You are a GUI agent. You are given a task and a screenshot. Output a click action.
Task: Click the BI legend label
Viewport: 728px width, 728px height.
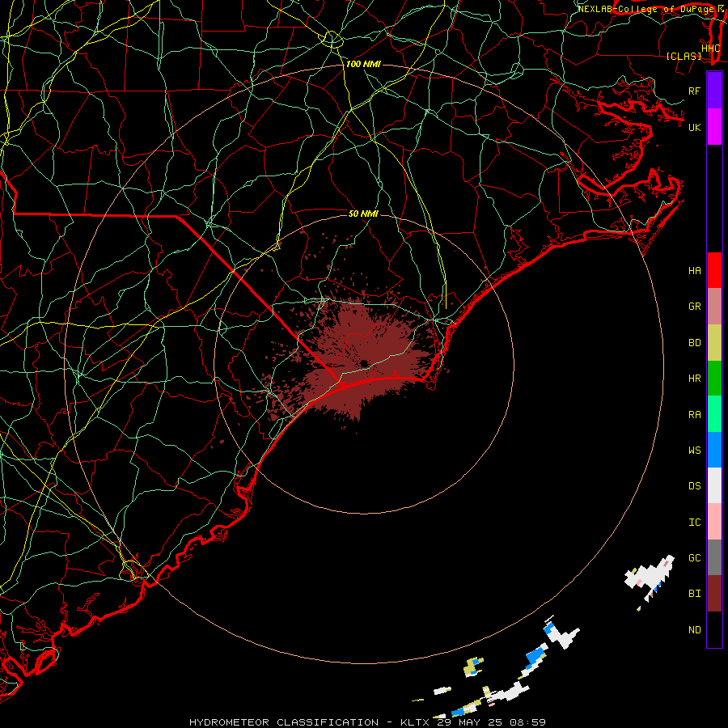click(x=694, y=594)
